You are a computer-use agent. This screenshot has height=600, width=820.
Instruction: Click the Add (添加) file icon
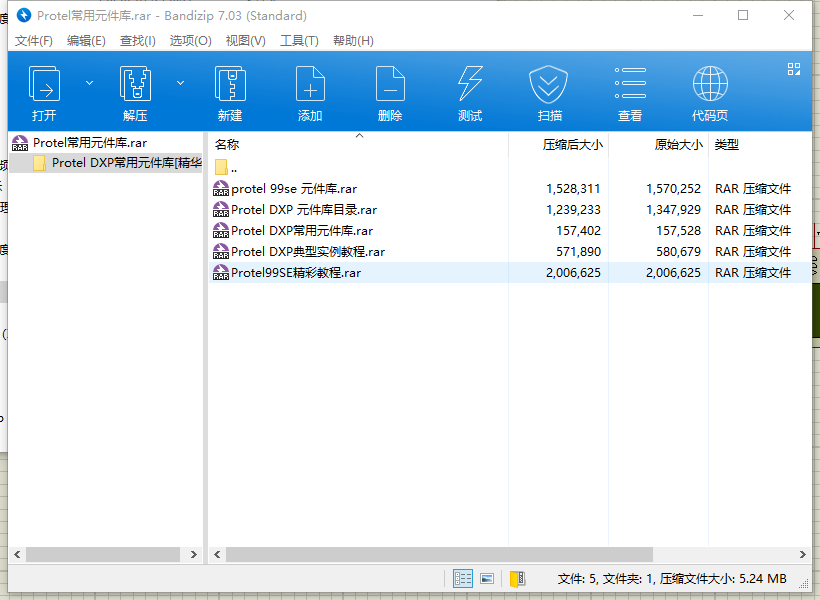[310, 84]
